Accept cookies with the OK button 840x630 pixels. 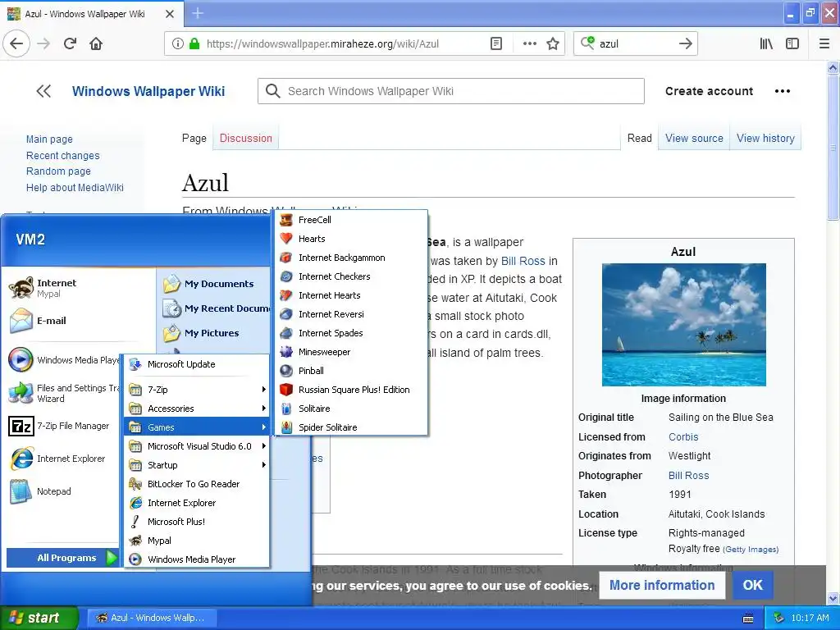click(x=752, y=585)
